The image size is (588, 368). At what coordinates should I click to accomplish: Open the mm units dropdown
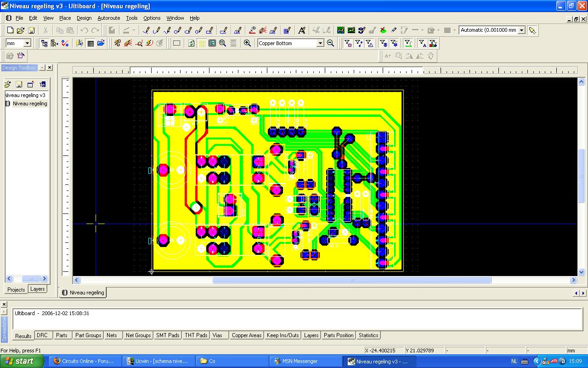(27, 43)
